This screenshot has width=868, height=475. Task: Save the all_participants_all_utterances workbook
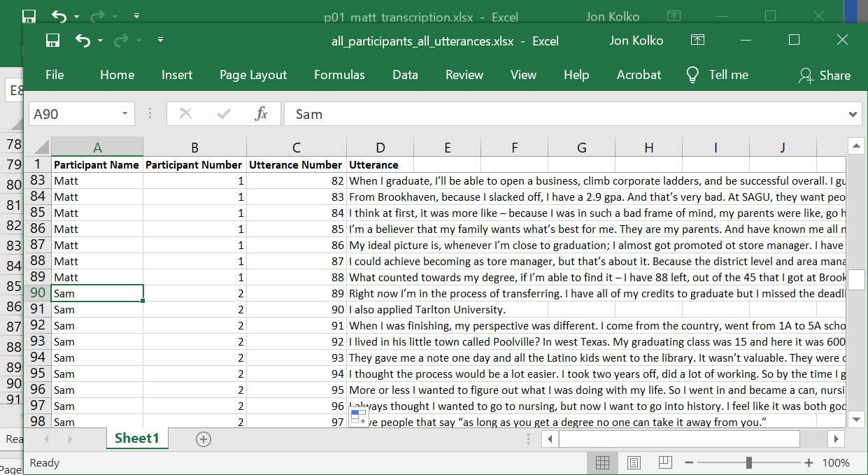click(52, 41)
